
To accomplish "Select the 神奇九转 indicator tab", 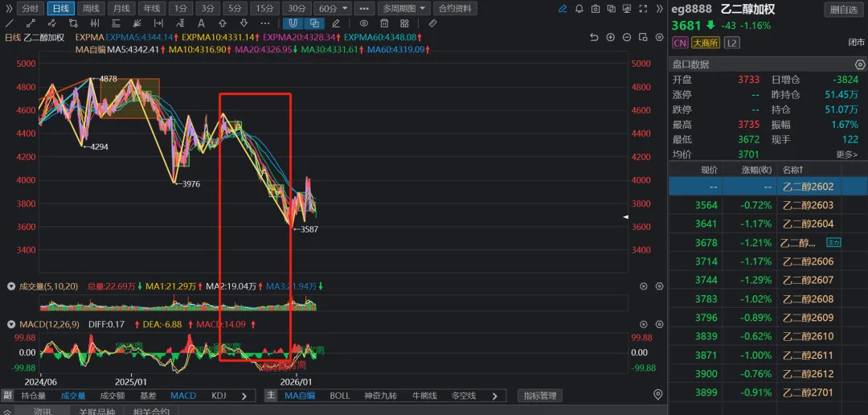I will pyautogui.click(x=381, y=396).
